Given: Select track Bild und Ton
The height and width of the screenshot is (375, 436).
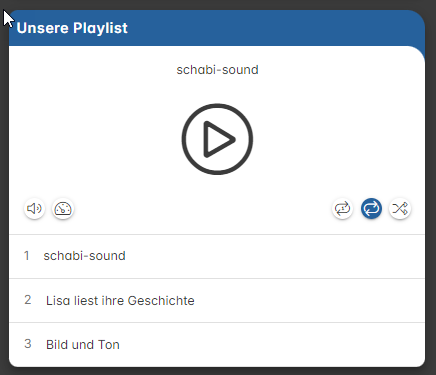Looking at the screenshot, I should 217,344.
